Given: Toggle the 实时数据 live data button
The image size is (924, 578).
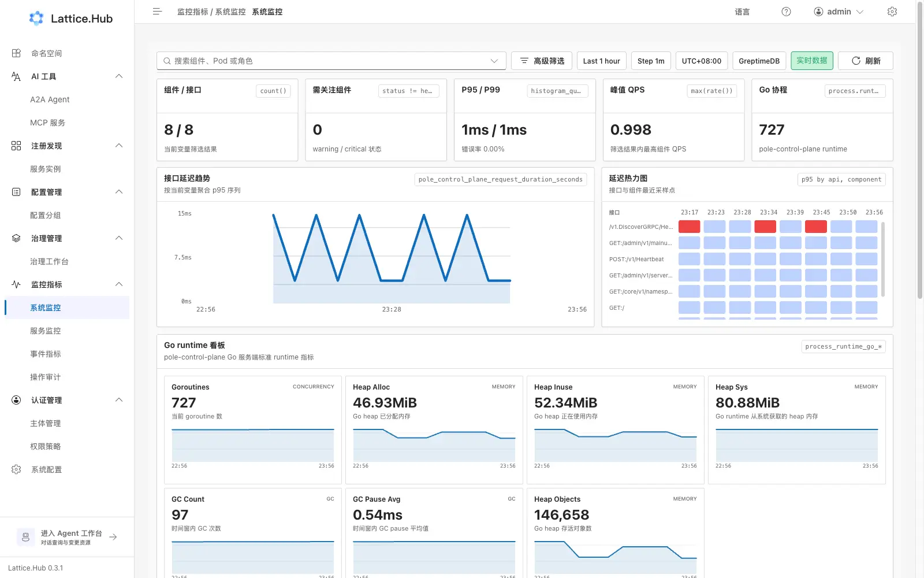Looking at the screenshot, I should click(812, 61).
